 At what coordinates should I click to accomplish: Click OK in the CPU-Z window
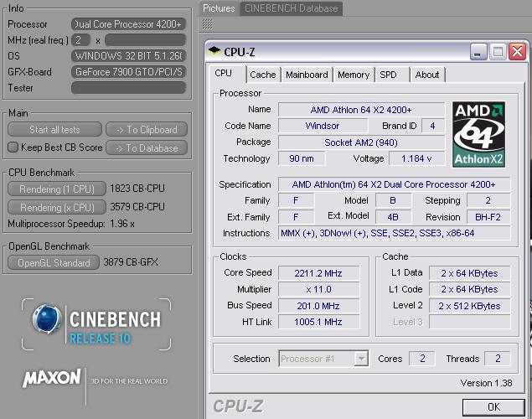coord(493,406)
